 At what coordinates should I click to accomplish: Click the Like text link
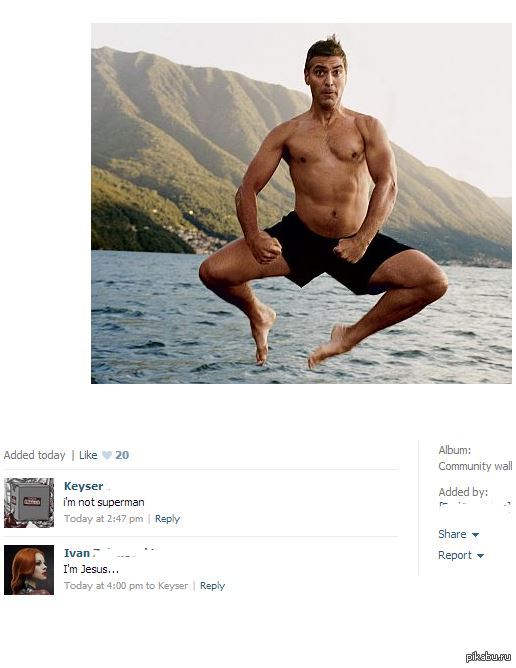pyautogui.click(x=88, y=455)
